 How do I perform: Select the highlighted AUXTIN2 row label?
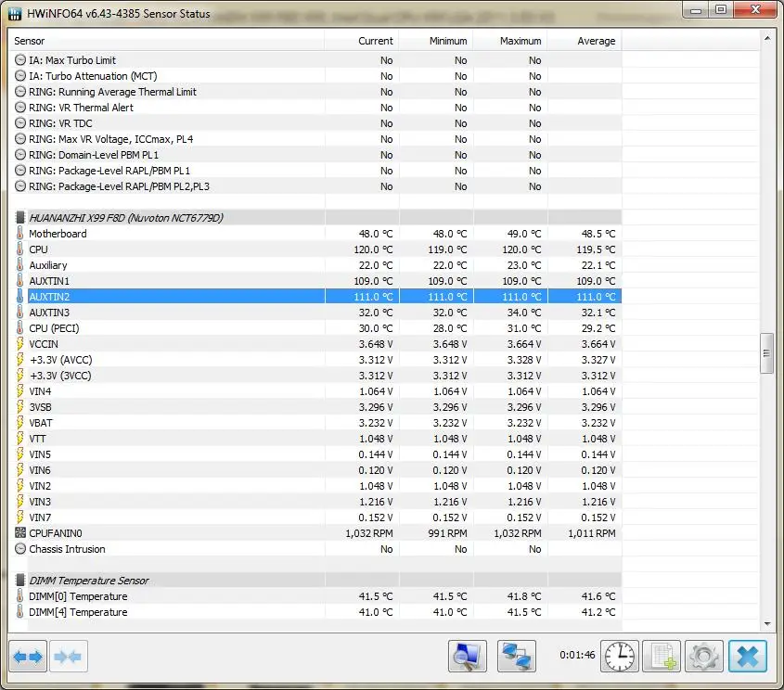click(49, 296)
